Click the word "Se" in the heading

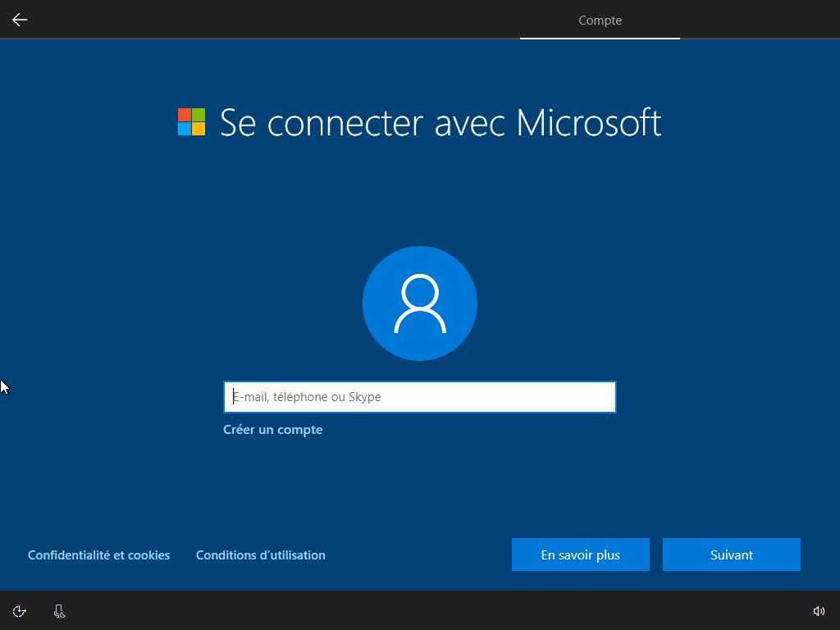[239, 123]
